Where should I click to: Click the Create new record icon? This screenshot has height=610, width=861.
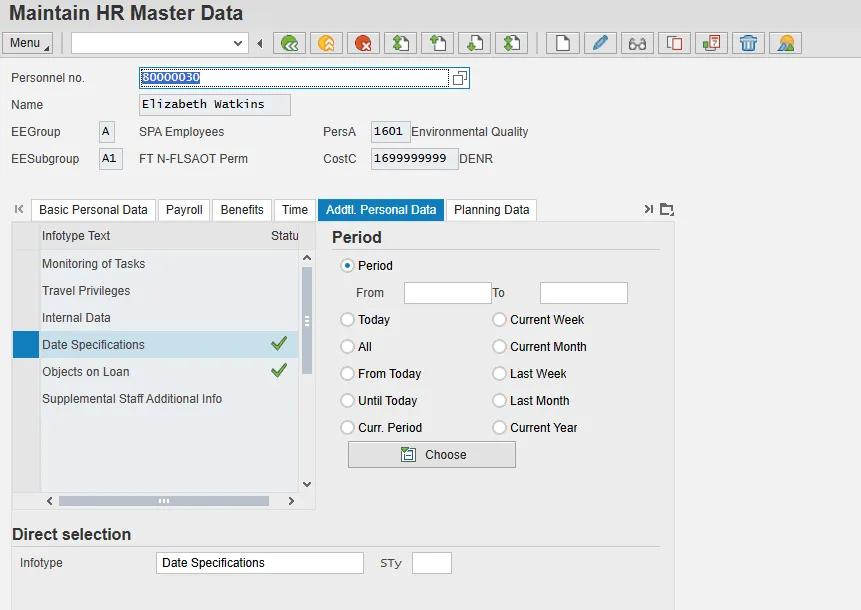point(563,43)
